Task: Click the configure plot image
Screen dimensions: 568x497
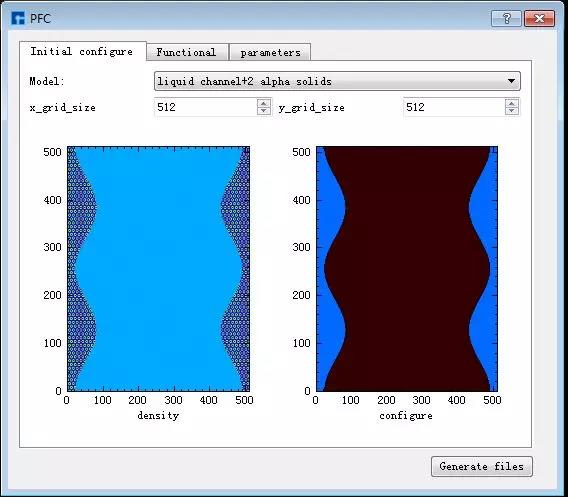Action: pos(407,269)
